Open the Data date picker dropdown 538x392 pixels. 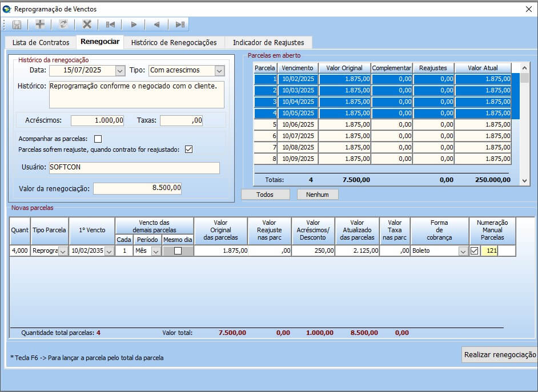tap(120, 71)
